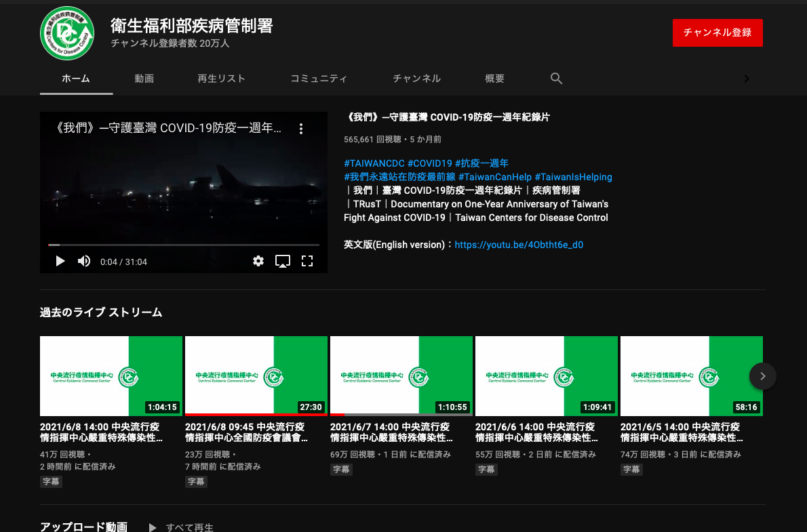807x532 pixels.
Task: Open the 再生リスト tab
Action: [x=221, y=79]
